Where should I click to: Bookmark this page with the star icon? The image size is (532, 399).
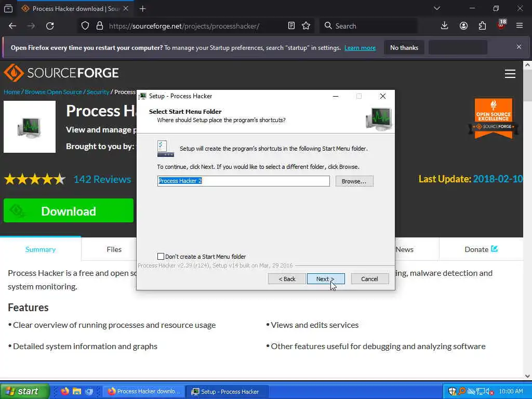click(x=306, y=26)
